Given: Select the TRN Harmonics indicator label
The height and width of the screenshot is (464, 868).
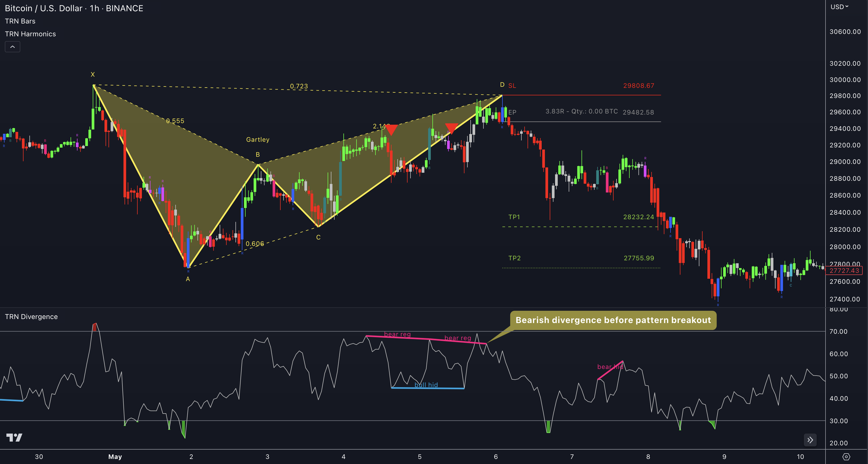Looking at the screenshot, I should pos(30,34).
